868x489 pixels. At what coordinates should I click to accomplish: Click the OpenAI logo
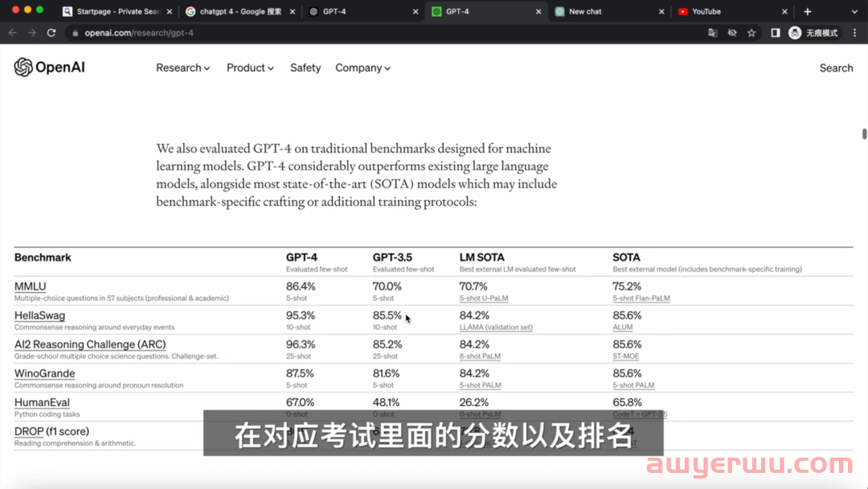[x=49, y=67]
